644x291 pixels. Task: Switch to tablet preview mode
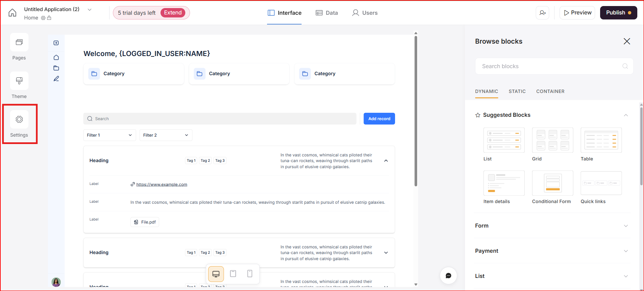pos(233,274)
